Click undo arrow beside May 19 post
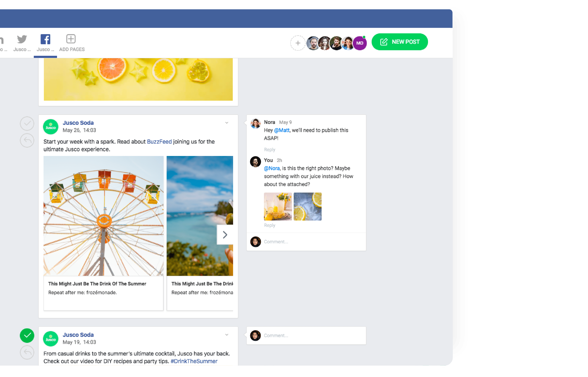 [x=27, y=352]
